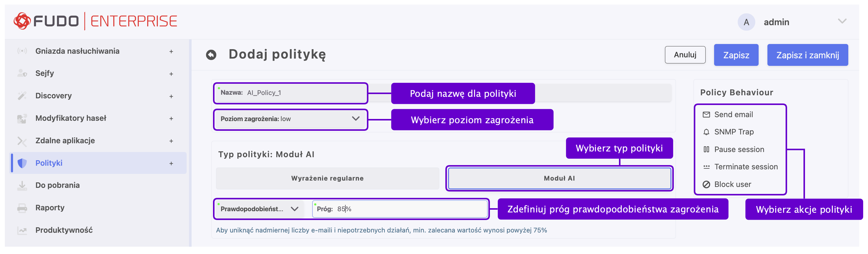Select the Moduł AI policy type tab
The image size is (868, 254).
pos(559,178)
